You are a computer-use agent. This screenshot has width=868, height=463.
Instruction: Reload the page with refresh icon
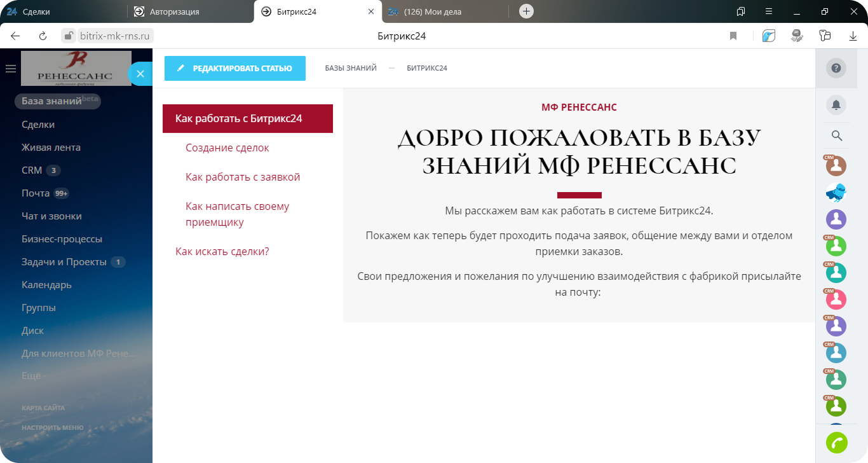click(43, 36)
